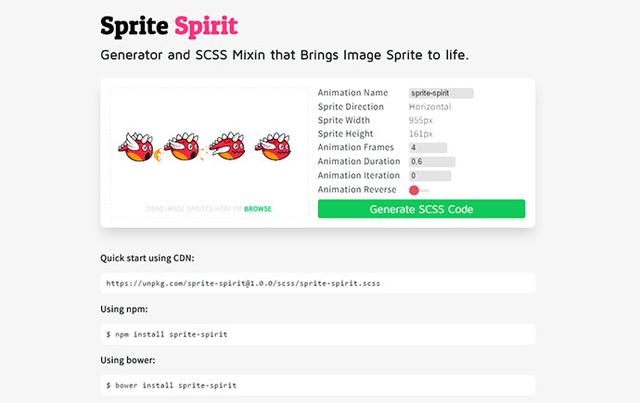Select the Animation Duration input field
Screen dimensions: 640x403
[431, 162]
